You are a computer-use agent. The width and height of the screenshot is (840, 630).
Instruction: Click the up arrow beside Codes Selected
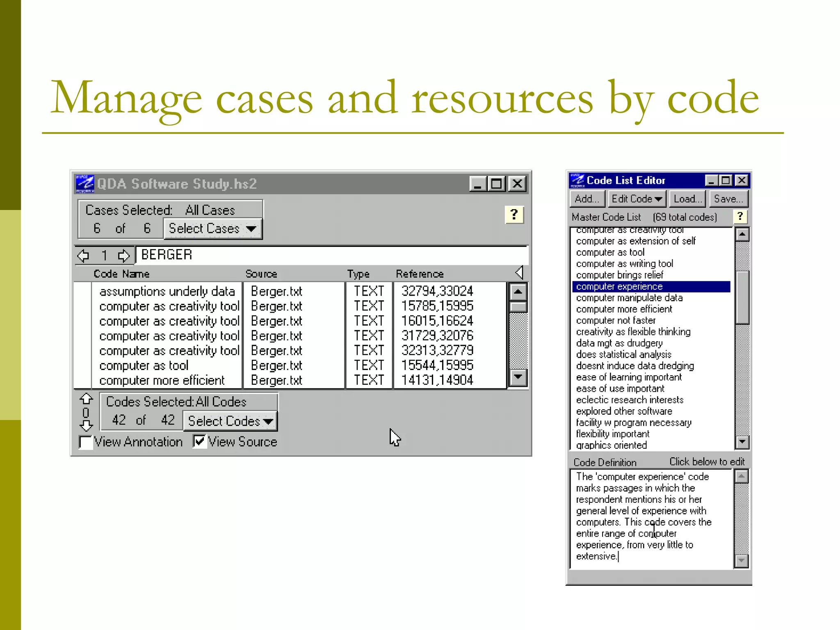[x=86, y=399]
